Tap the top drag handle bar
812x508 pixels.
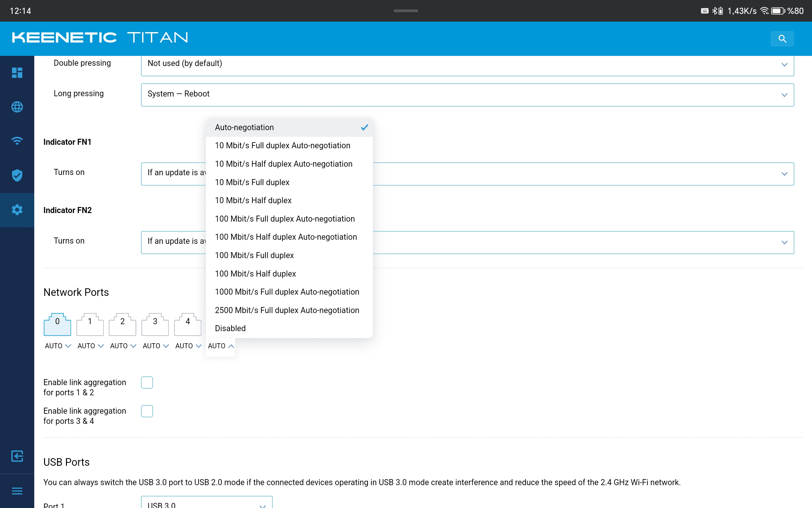(x=406, y=11)
